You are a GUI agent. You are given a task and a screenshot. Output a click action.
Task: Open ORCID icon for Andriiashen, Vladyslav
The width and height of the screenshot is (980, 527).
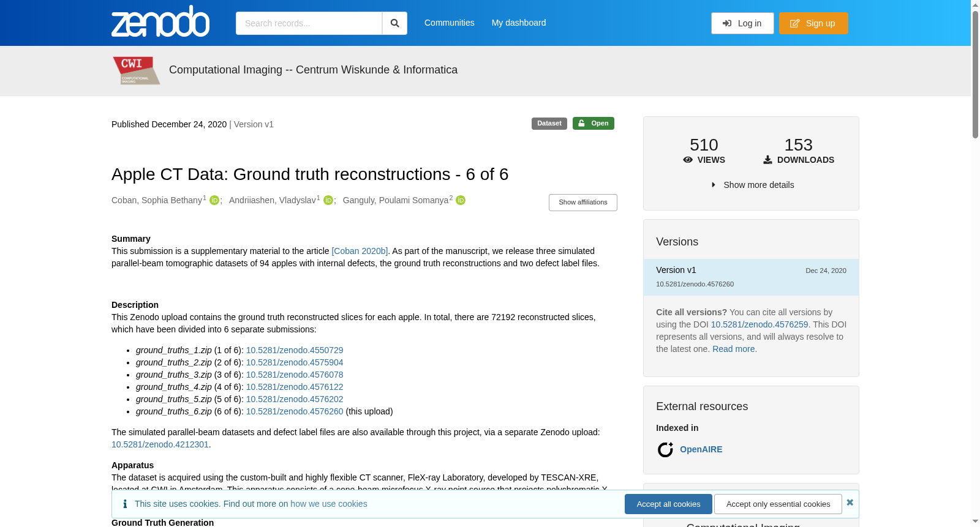pyautogui.click(x=328, y=201)
